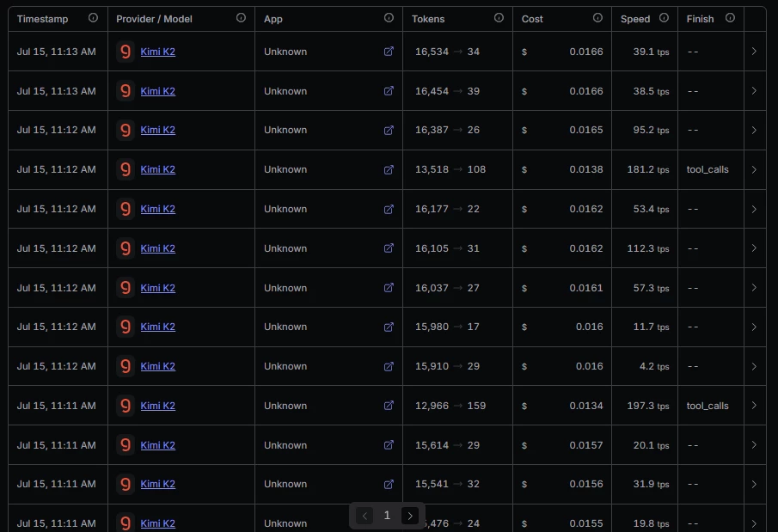Image resolution: width=778 pixels, height=532 pixels.
Task: Open Kimi K2 link in the 31.9 tps row
Action: [x=158, y=484]
